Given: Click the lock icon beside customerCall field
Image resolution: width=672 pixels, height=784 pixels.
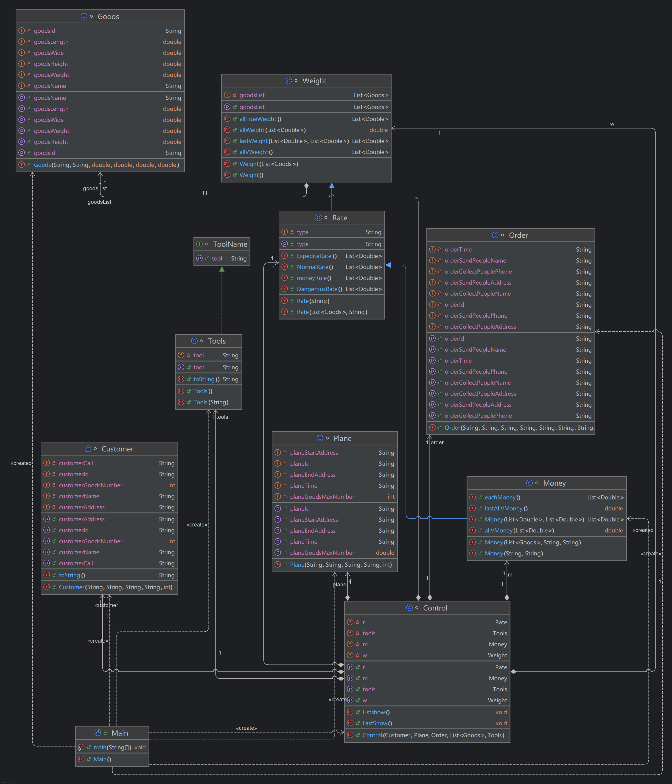Looking at the screenshot, I should 54,463.
